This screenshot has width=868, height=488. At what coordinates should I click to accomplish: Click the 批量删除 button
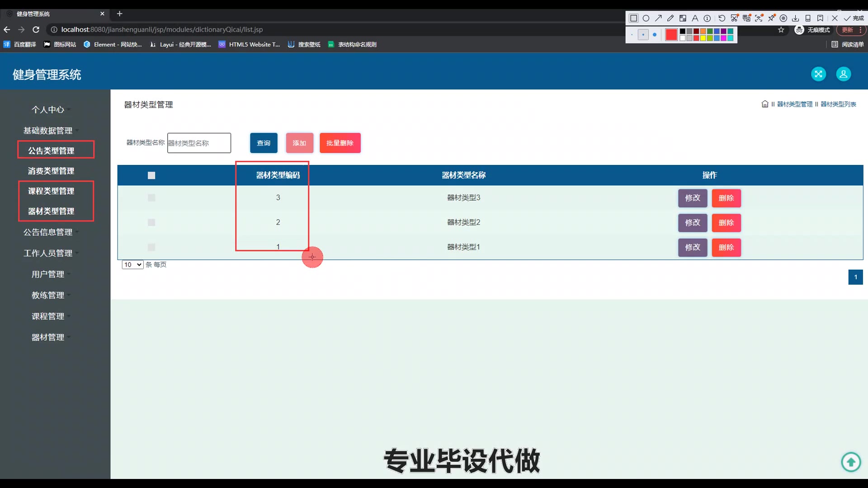point(340,143)
